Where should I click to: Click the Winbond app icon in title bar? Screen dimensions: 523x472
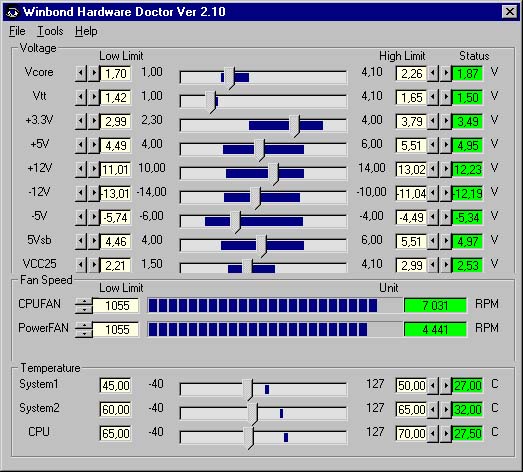[x=13, y=12]
